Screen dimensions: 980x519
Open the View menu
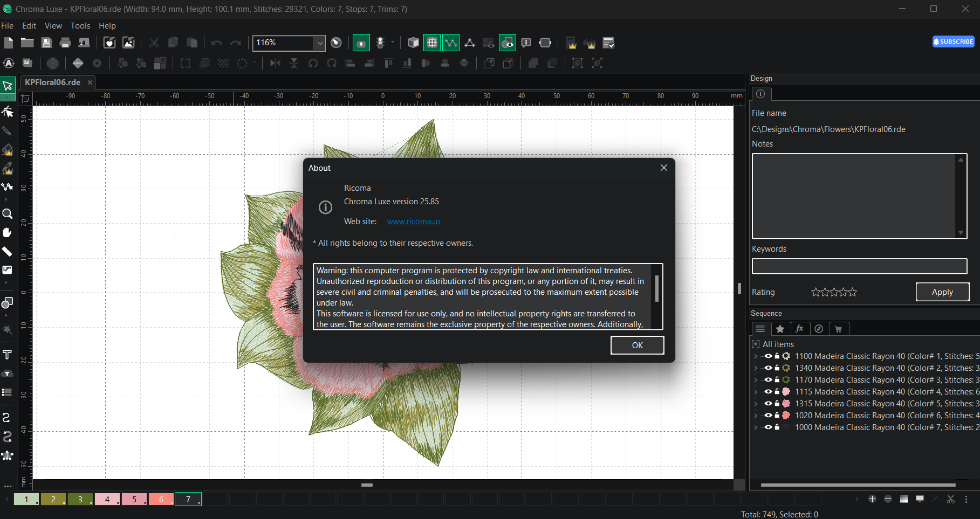pyautogui.click(x=53, y=26)
